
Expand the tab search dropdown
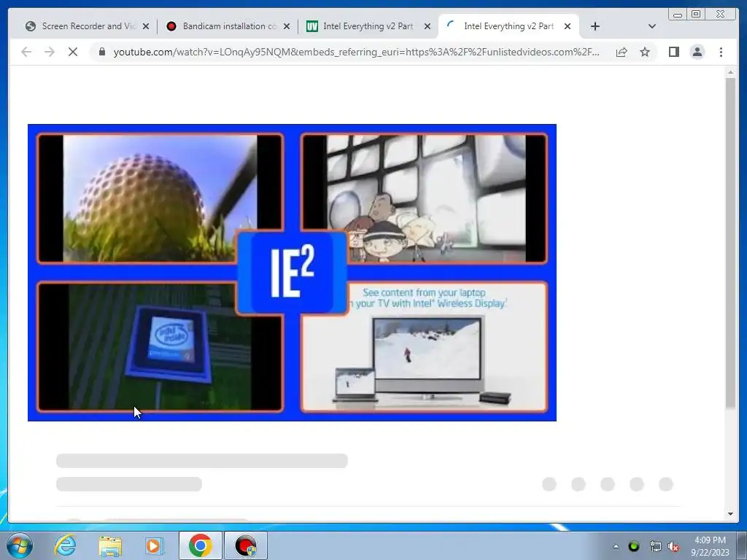coord(651,27)
